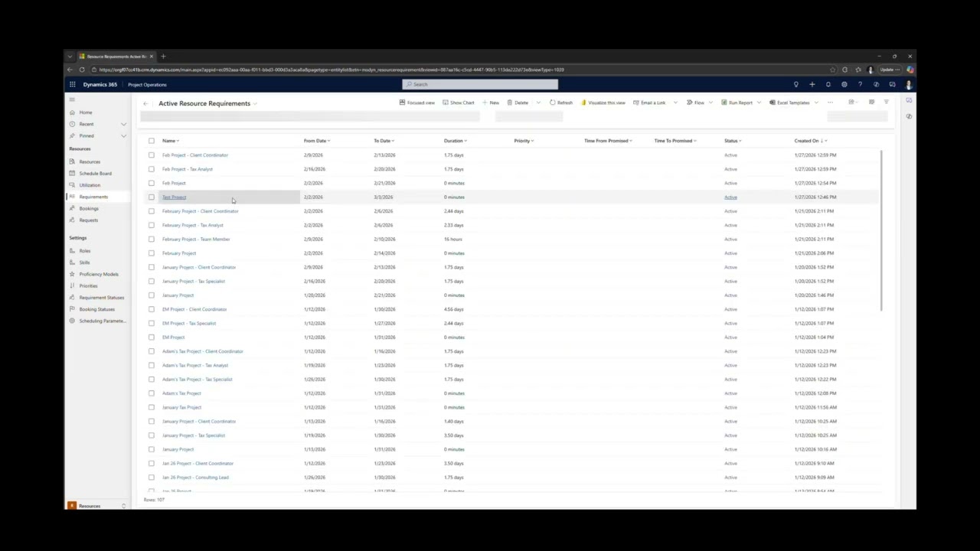Click the Delete command button

coord(518,103)
